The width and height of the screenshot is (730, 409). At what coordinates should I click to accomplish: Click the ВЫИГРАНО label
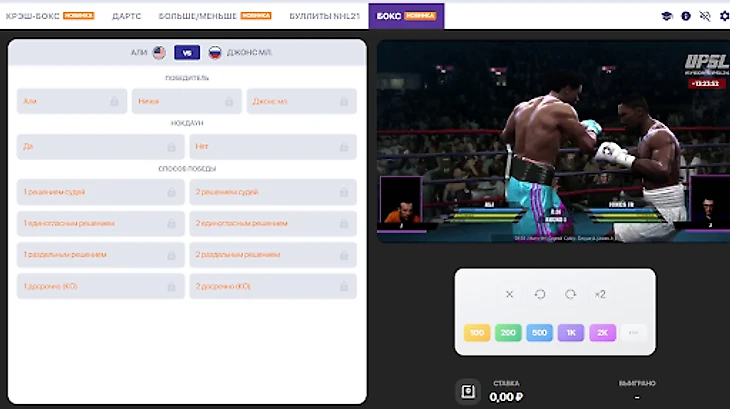click(637, 383)
